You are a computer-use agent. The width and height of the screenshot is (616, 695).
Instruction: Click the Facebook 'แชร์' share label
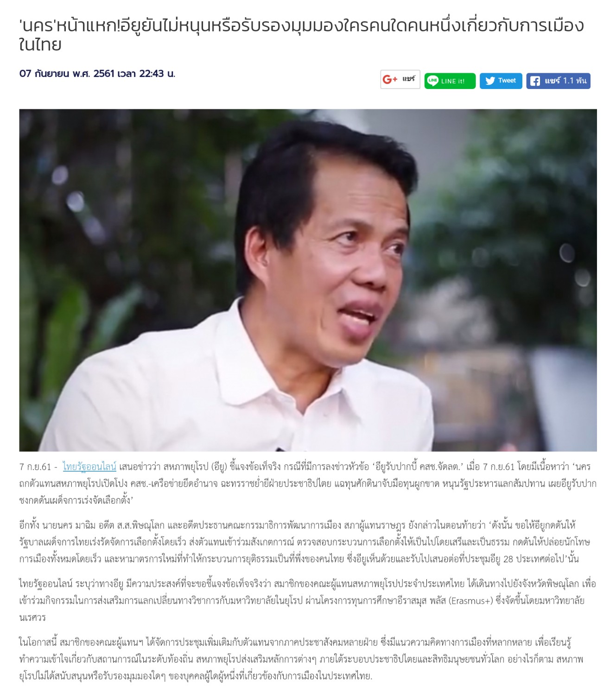[x=552, y=81]
